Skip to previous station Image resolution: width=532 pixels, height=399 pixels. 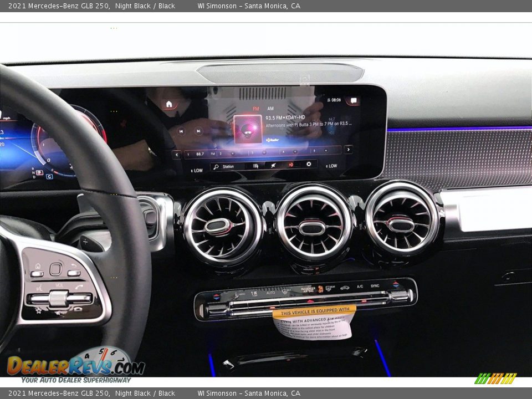(181, 131)
